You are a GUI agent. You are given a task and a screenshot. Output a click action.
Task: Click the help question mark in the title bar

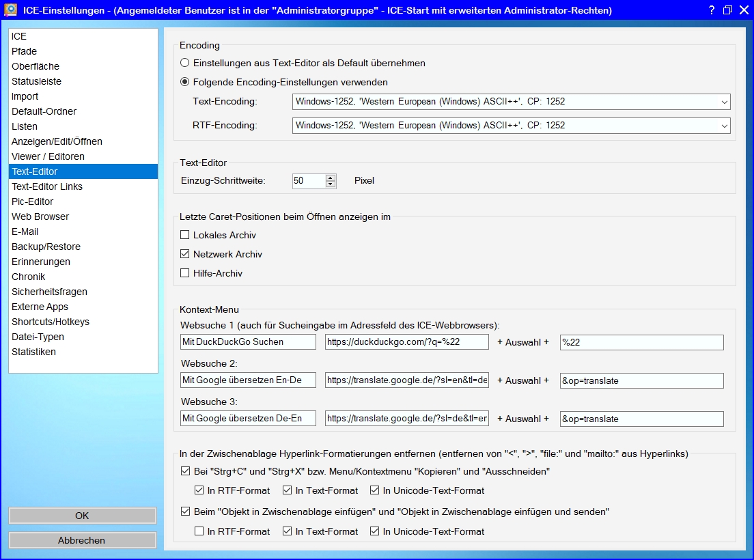click(x=712, y=10)
